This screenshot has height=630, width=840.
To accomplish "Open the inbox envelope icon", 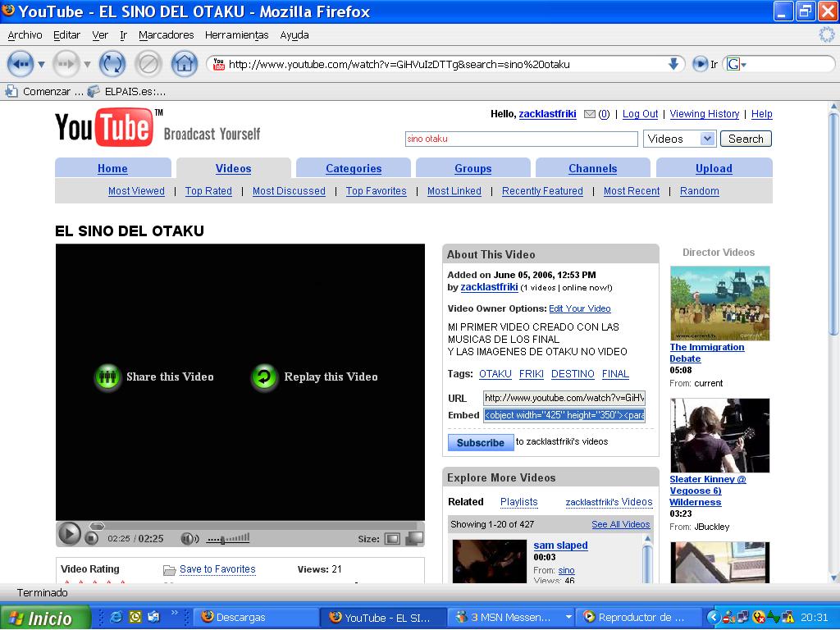I will [589, 113].
